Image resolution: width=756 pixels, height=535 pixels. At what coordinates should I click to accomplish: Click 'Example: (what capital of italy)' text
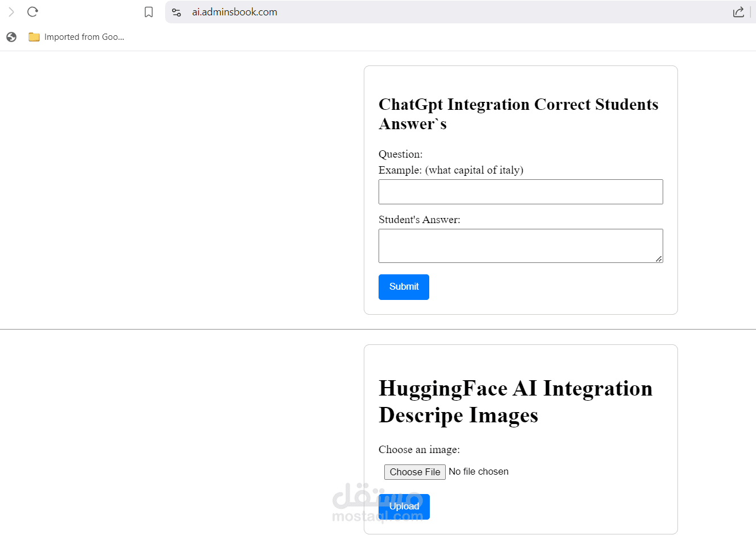(x=451, y=170)
